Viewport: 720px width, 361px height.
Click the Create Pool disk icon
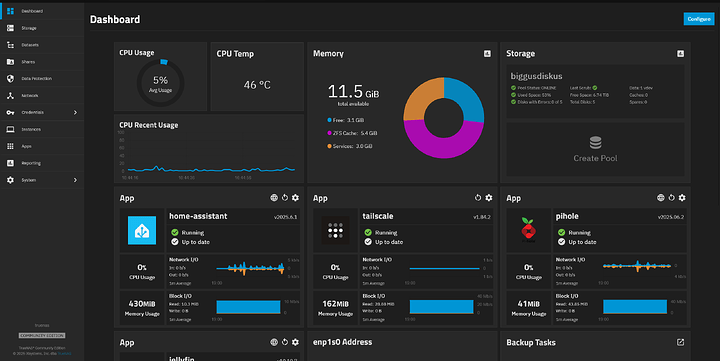click(596, 143)
